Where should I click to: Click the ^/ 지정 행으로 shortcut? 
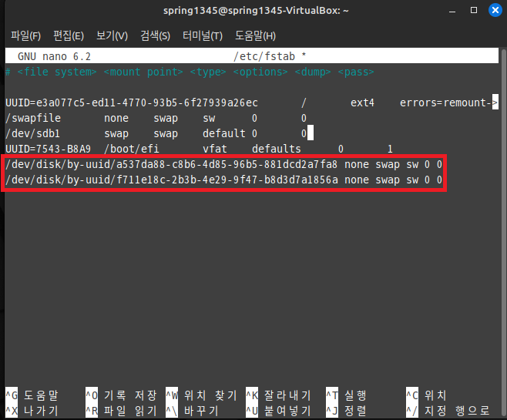click(448, 411)
